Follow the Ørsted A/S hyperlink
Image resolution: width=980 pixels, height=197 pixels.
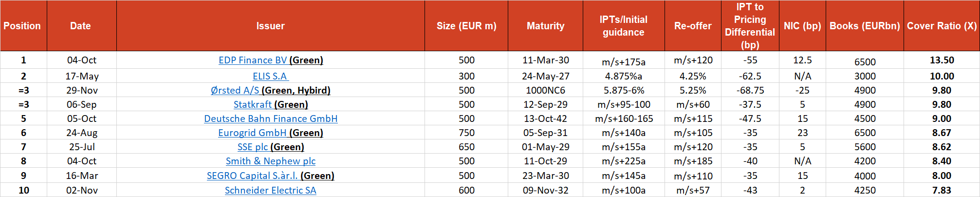click(235, 90)
